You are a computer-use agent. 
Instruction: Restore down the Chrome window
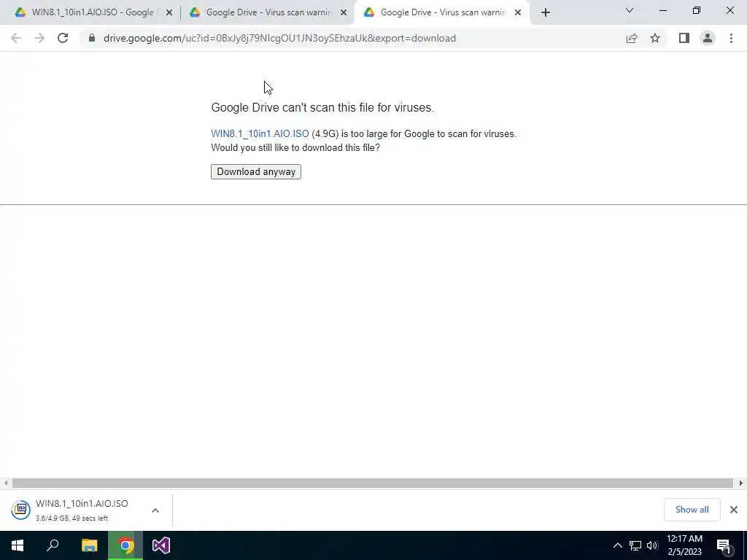tap(696, 10)
